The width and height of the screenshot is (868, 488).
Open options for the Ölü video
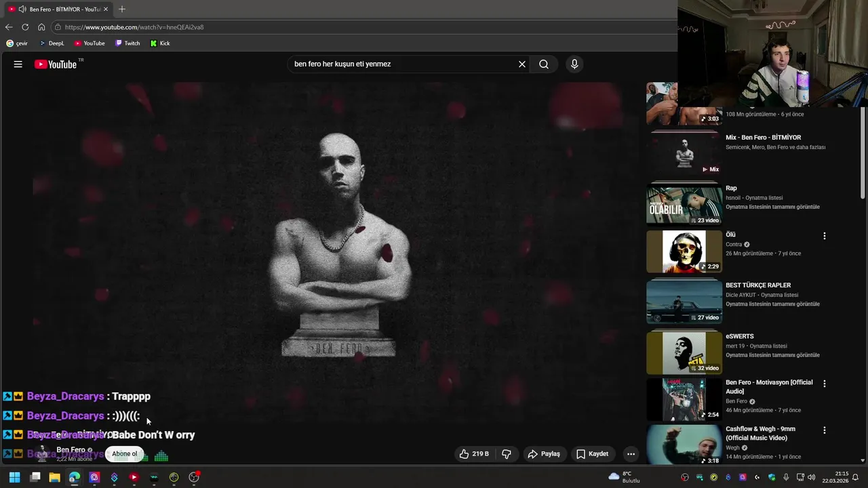coord(825,237)
